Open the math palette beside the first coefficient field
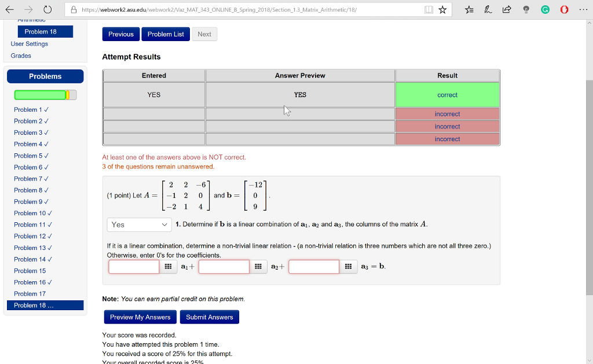593x364 pixels. [169, 266]
